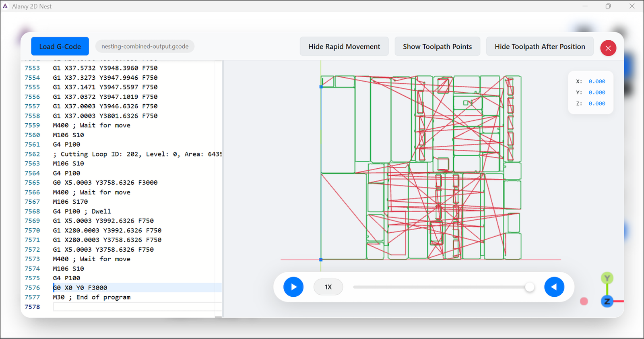Image resolution: width=644 pixels, height=339 pixels.
Task: Select the Cutting Loop ID: 202 comment line
Action: tap(137, 154)
